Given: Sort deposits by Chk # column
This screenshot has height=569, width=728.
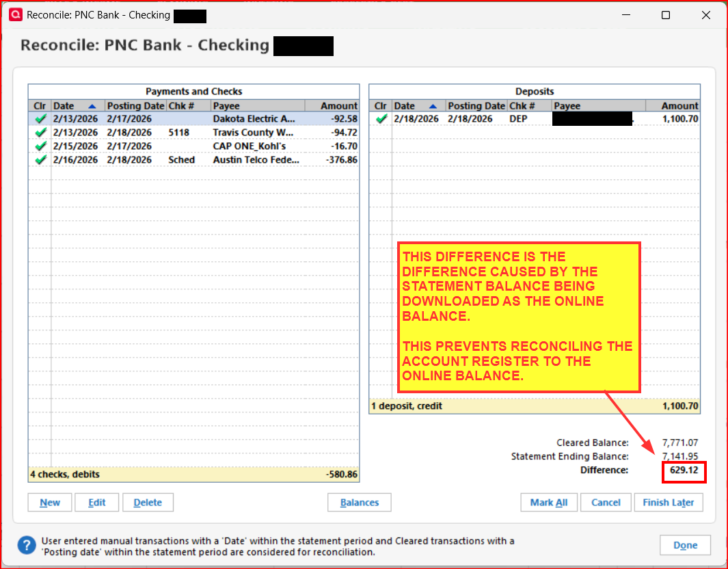Looking at the screenshot, I should click(x=529, y=106).
